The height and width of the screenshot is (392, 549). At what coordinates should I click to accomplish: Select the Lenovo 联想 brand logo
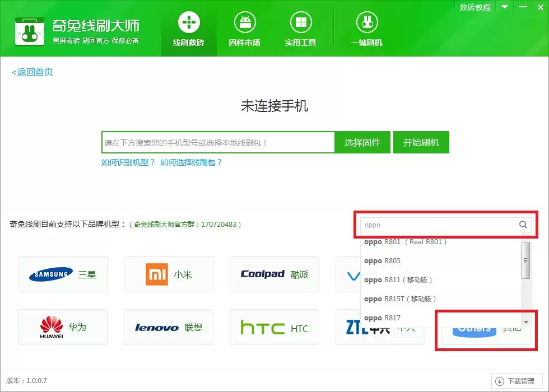[x=168, y=328]
